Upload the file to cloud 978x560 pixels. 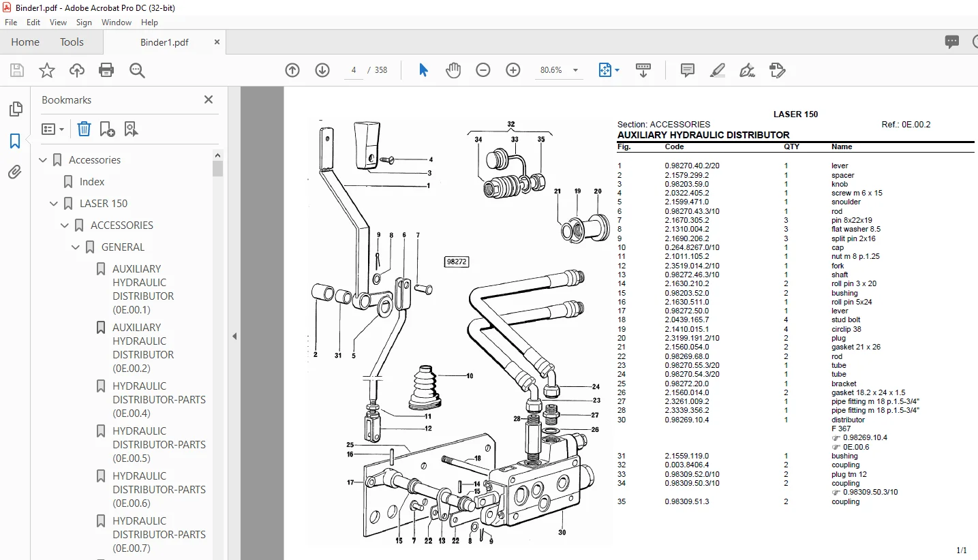click(x=77, y=70)
